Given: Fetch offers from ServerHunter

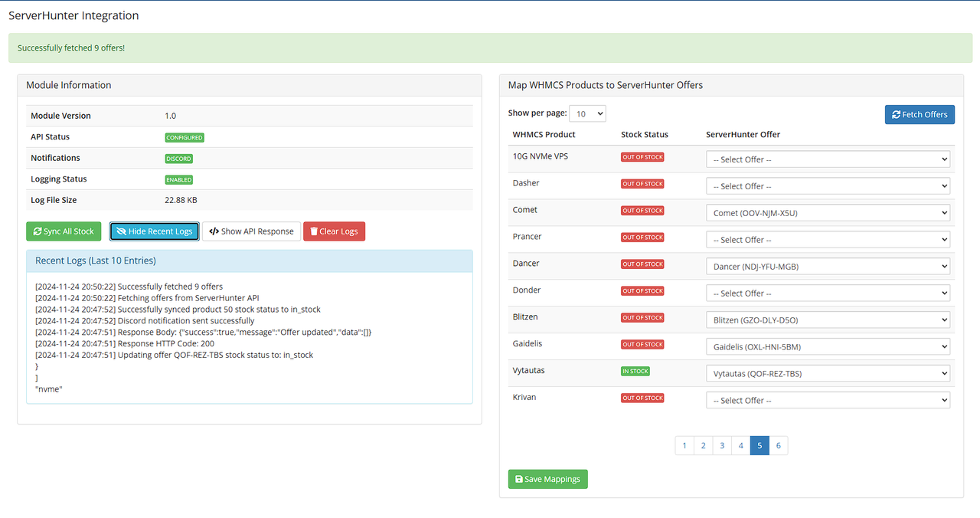Looking at the screenshot, I should (920, 114).
